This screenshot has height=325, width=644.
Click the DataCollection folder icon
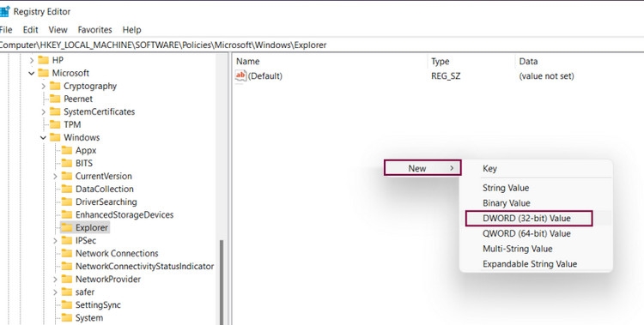(x=66, y=190)
